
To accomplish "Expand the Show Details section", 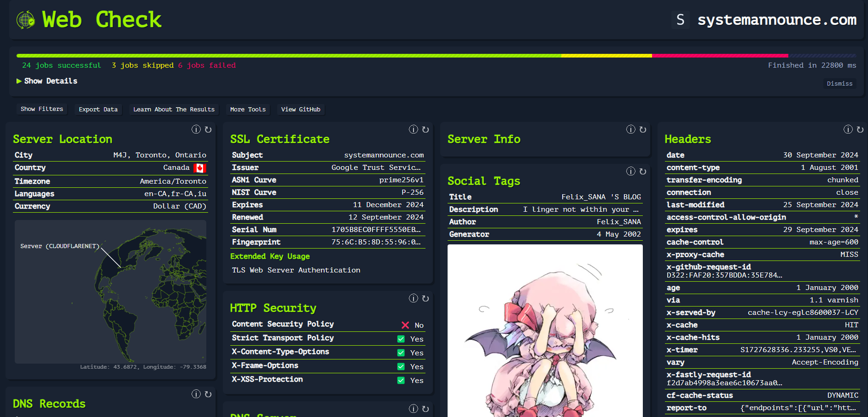I will 47,81.
